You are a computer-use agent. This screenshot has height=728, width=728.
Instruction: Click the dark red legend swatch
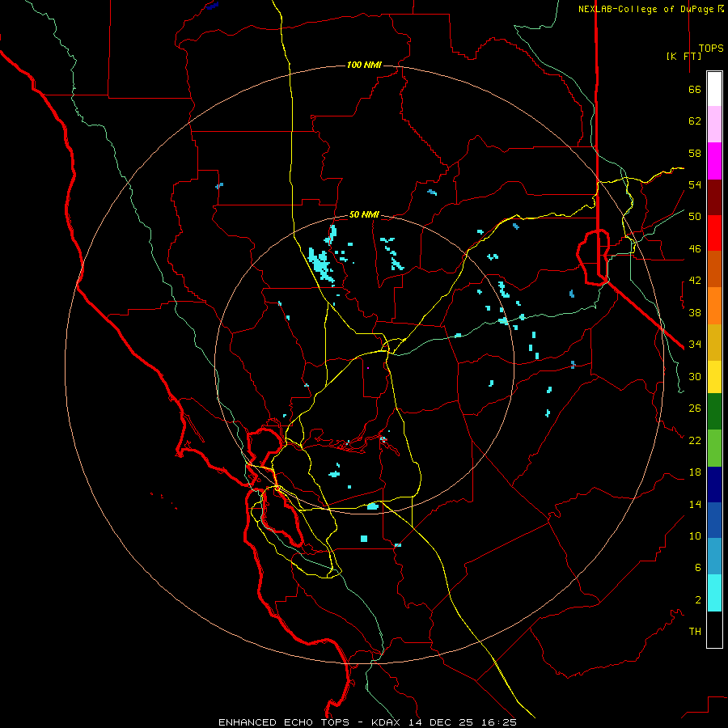coord(714,197)
